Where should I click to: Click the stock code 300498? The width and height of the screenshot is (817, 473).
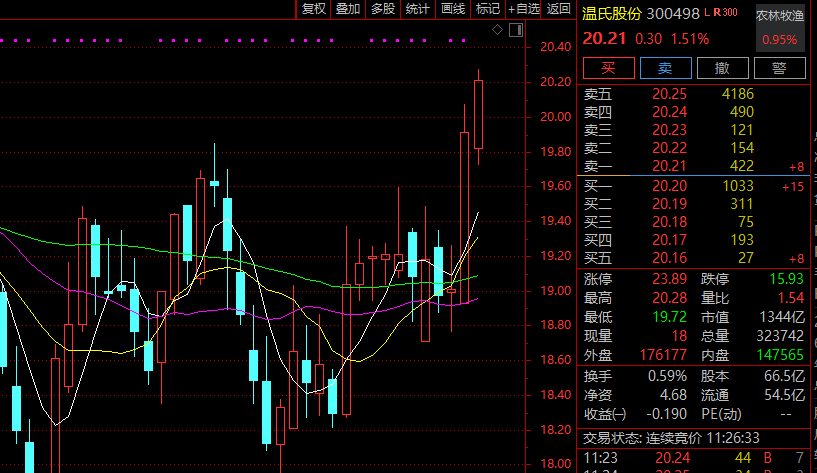click(x=673, y=14)
